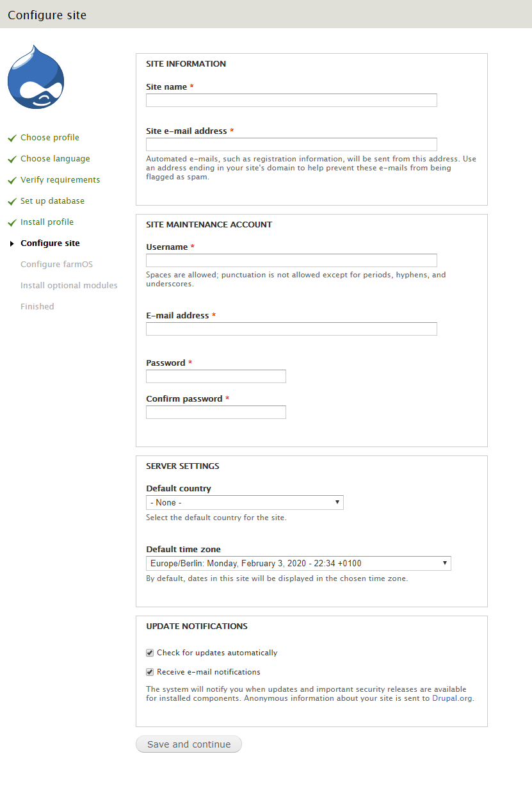532x786 pixels.
Task: Click the Drupal drop logo
Action: [36, 76]
